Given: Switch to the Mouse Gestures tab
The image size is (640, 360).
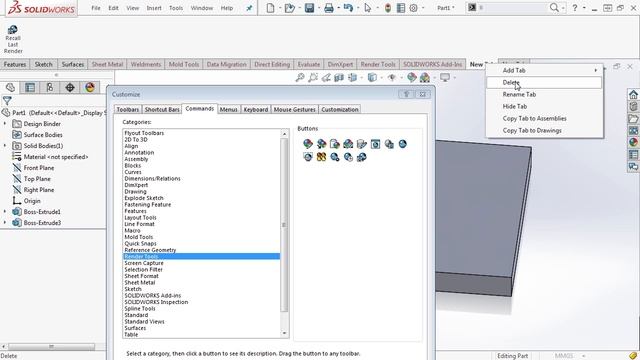Looking at the screenshot, I should (295, 109).
